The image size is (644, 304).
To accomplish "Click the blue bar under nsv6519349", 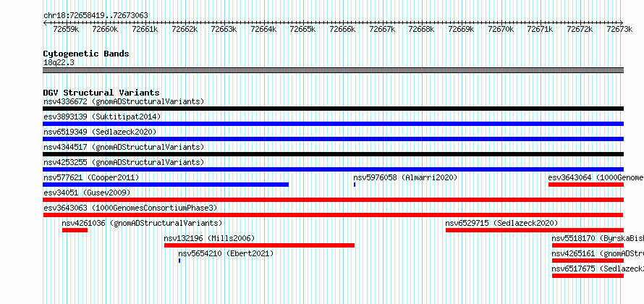I will point(334,139).
